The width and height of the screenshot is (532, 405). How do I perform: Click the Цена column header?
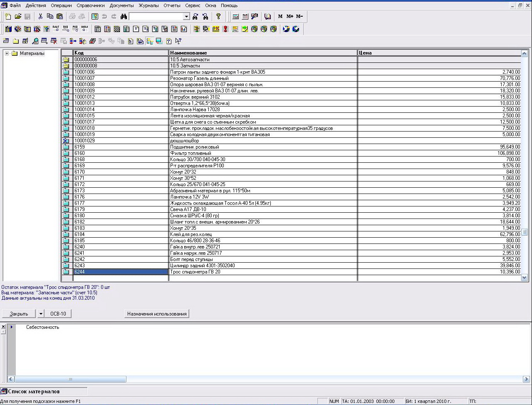440,53
